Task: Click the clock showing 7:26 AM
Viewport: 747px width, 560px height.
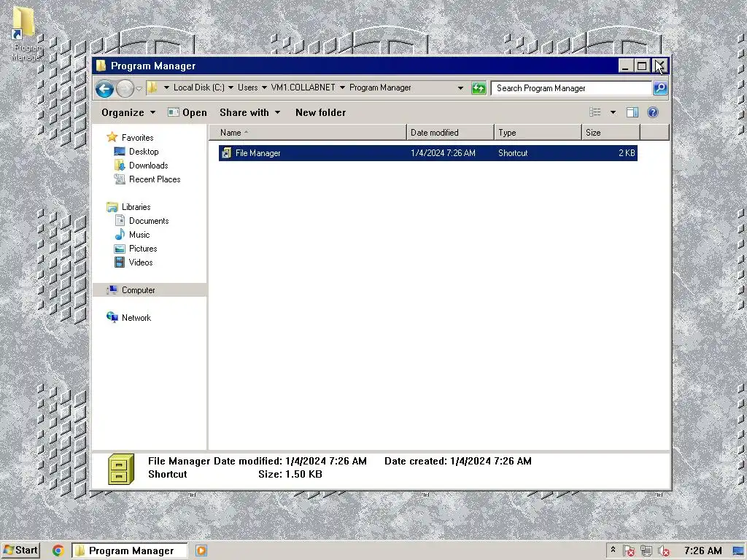Action: (x=703, y=551)
